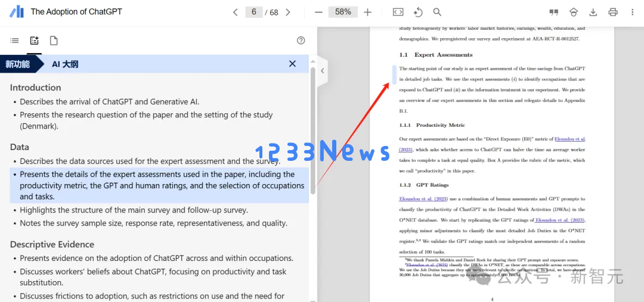Click the app logo beside the document title

[x=17, y=12]
